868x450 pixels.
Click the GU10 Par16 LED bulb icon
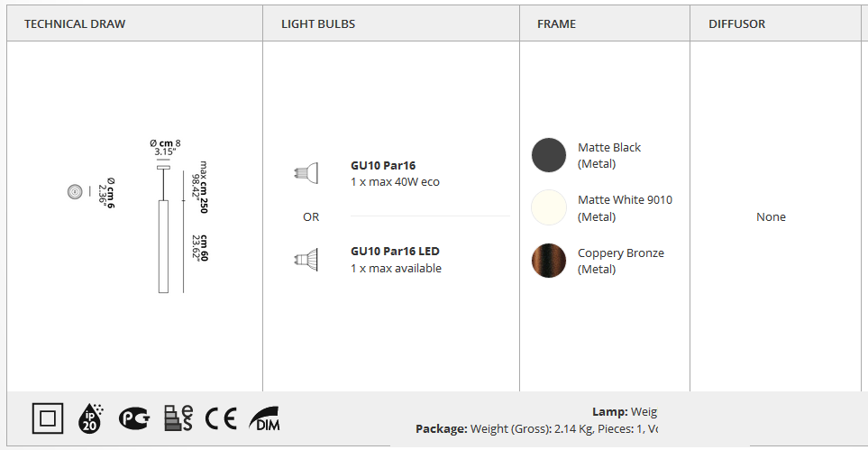306,260
